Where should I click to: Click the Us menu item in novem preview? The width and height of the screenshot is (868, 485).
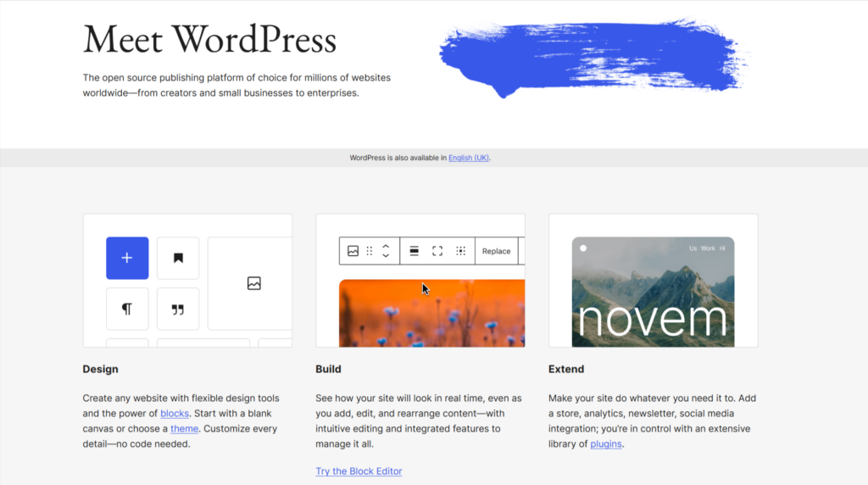pos(693,248)
